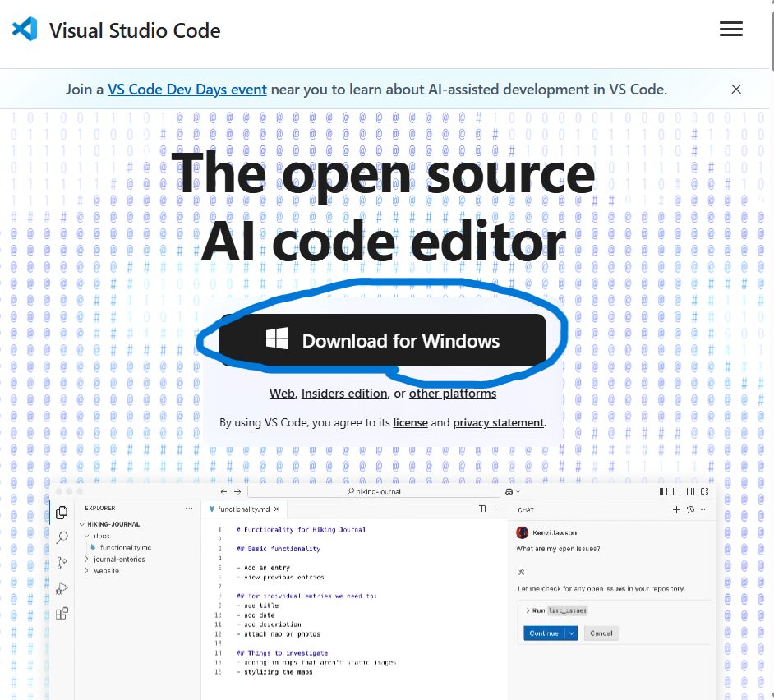
Task: Open the Web version link
Action: point(282,394)
